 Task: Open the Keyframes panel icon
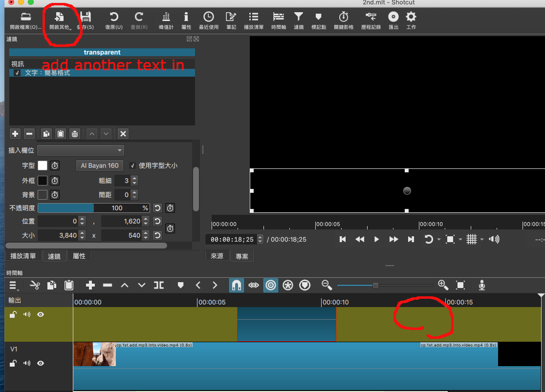click(343, 21)
